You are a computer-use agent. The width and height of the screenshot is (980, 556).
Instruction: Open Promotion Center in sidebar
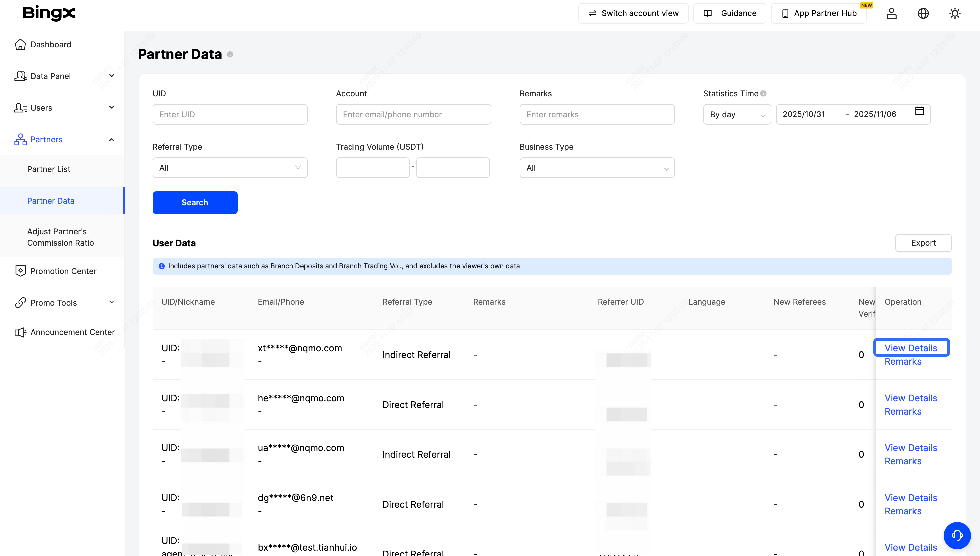click(63, 271)
